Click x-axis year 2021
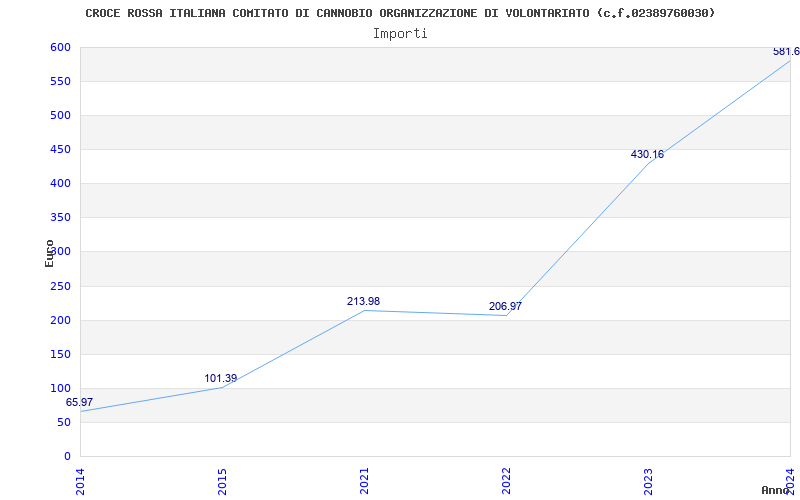This screenshot has width=800, height=500. coord(364,482)
